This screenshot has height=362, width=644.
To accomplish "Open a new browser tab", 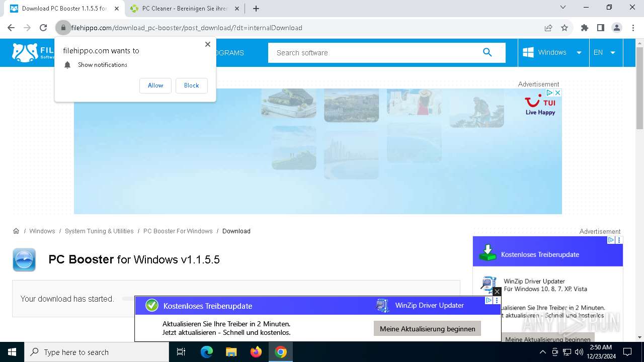I will 256,9.
